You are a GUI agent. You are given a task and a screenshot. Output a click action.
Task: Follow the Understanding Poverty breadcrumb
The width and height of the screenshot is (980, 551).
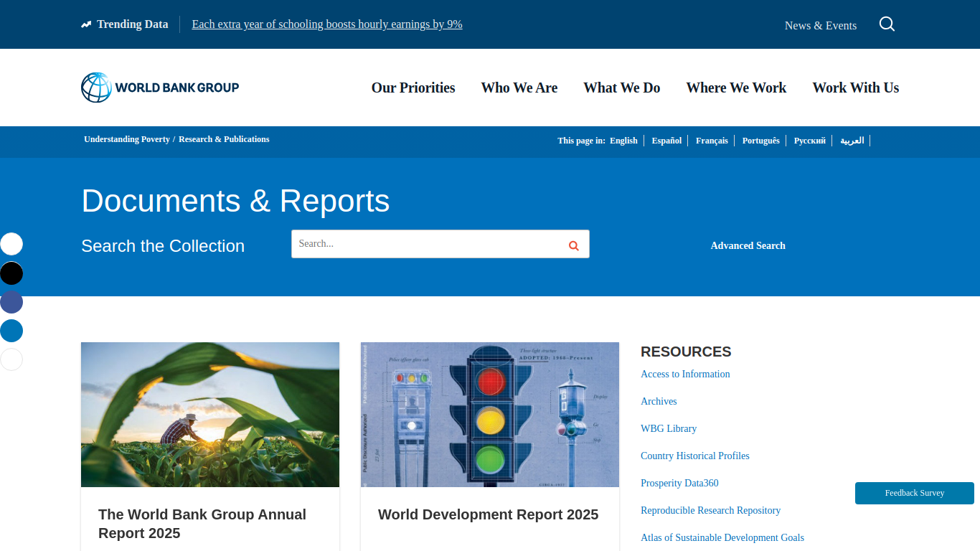point(127,139)
